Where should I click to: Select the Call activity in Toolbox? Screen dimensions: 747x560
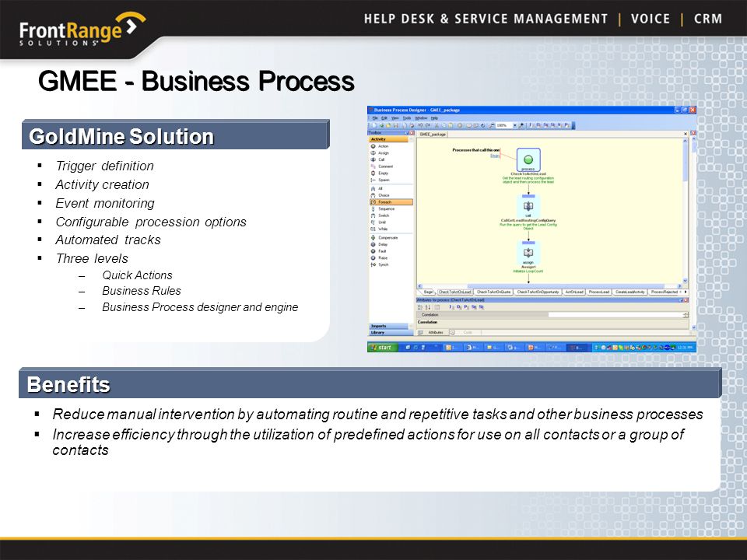(x=378, y=159)
